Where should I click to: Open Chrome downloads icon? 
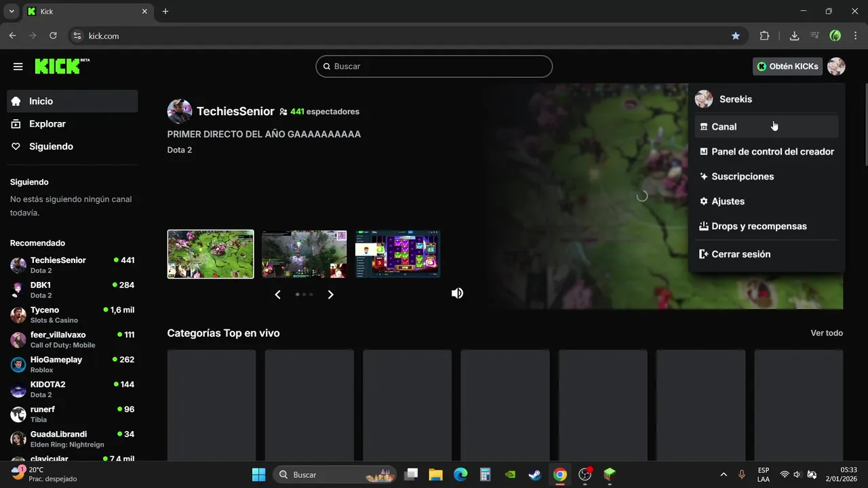794,36
